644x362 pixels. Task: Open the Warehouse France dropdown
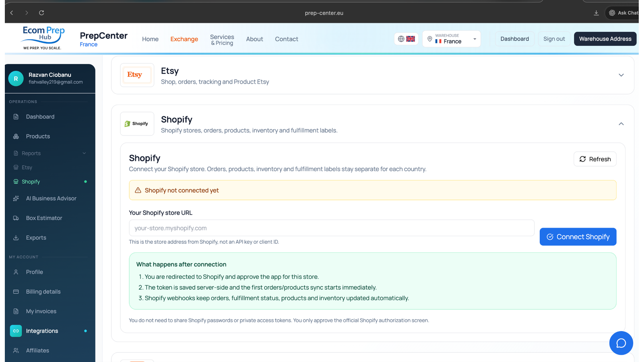(452, 39)
